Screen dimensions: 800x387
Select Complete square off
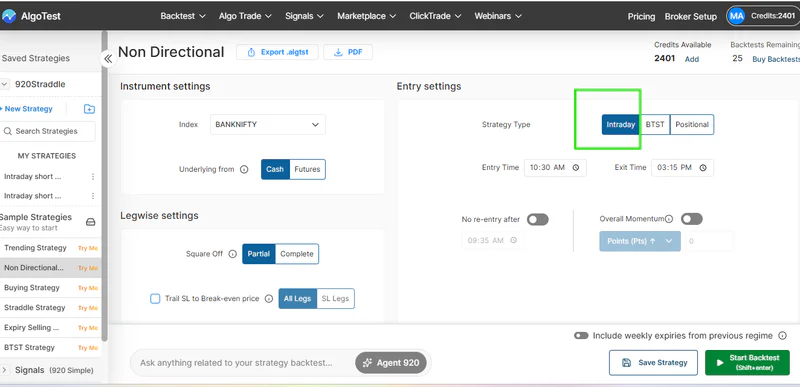coord(297,254)
